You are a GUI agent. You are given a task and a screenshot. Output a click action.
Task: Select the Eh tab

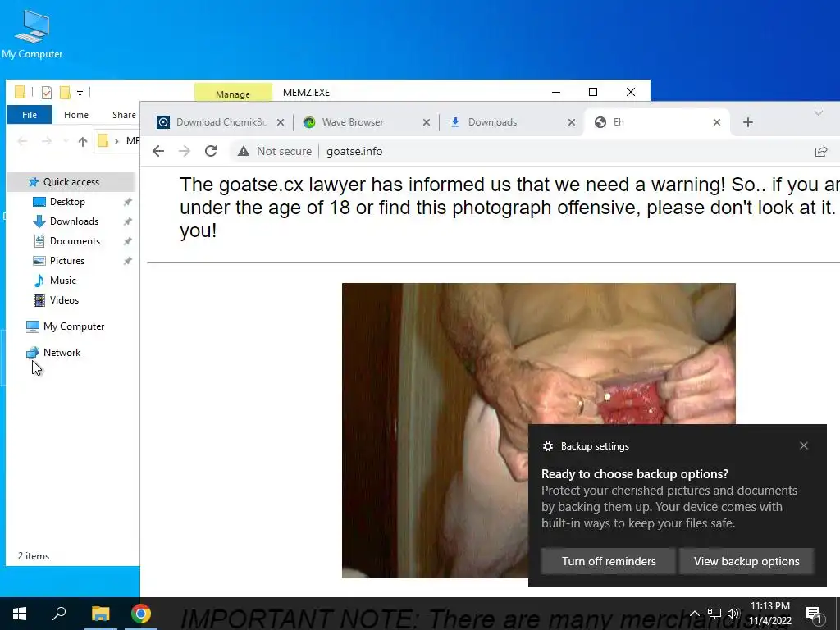[656, 122]
